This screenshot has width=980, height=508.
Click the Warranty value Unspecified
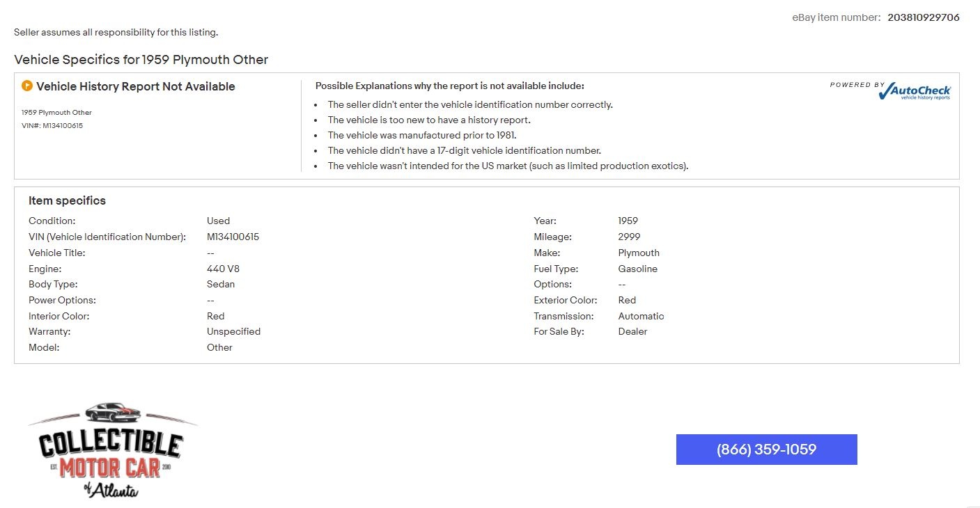pos(233,331)
